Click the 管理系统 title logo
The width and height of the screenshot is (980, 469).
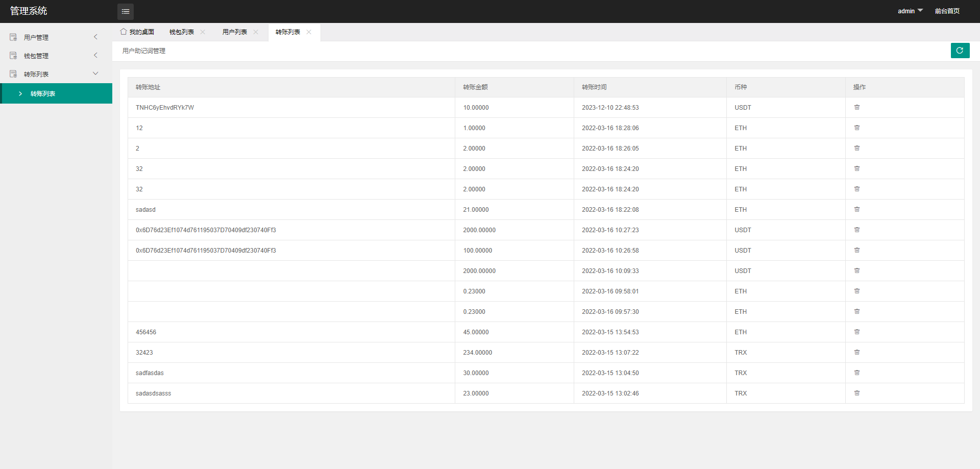click(29, 11)
